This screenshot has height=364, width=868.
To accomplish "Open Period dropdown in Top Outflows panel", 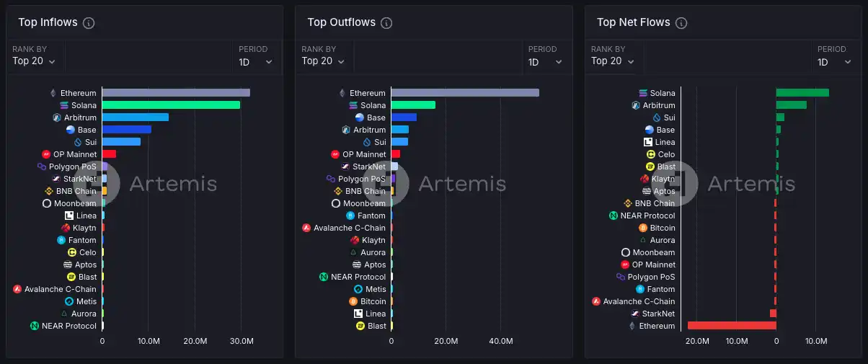I will (545, 62).
